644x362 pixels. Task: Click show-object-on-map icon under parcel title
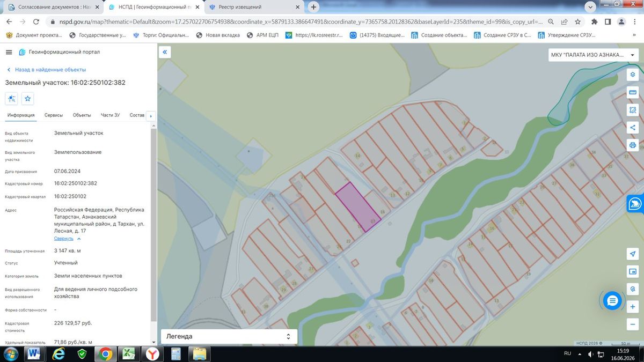click(x=11, y=99)
